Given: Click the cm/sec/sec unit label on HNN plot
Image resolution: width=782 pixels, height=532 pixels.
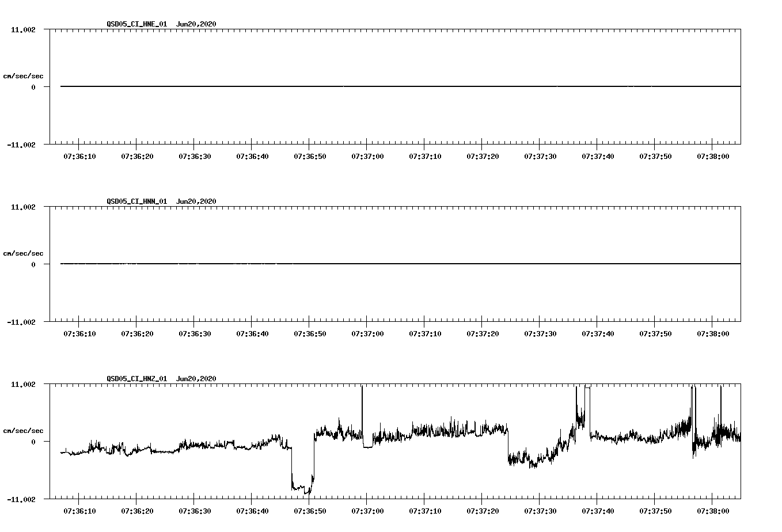Looking at the screenshot, I should tap(23, 253).
